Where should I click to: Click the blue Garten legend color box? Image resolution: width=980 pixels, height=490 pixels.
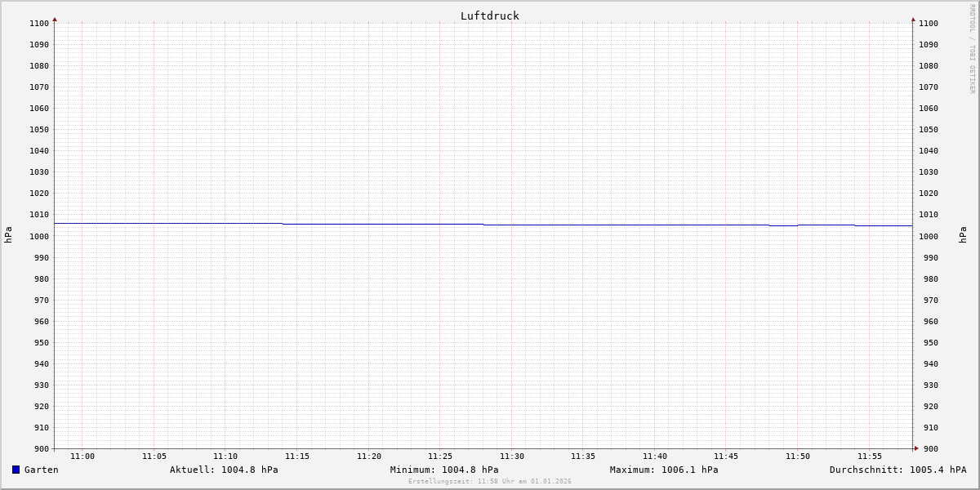point(16,470)
